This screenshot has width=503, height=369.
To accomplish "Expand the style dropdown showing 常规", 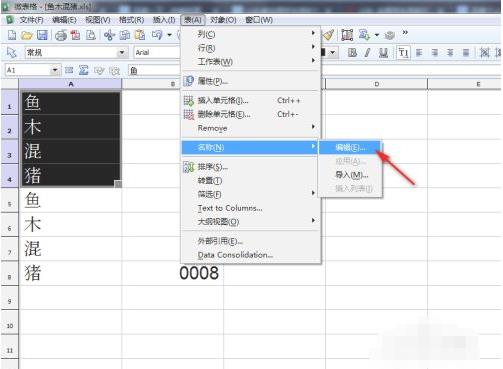I will coord(122,52).
